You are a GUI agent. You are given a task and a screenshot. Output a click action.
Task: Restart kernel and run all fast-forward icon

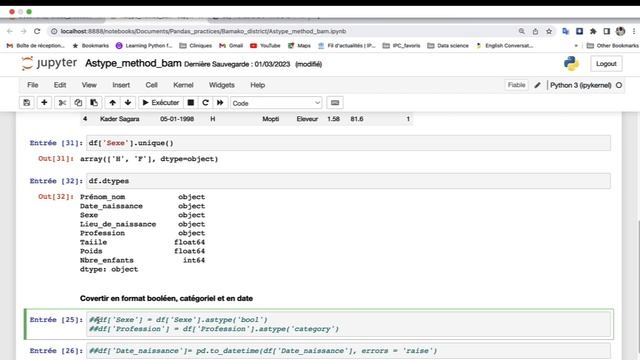(220, 103)
